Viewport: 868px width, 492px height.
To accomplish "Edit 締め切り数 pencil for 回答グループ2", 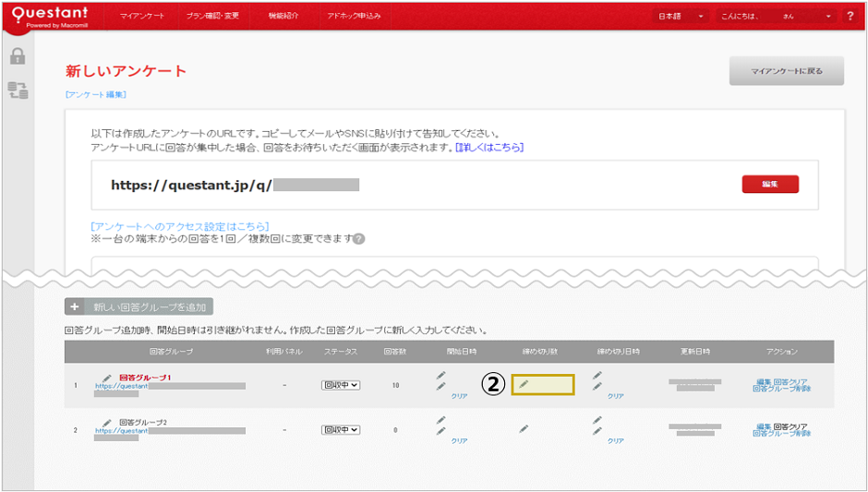I will pos(524,429).
